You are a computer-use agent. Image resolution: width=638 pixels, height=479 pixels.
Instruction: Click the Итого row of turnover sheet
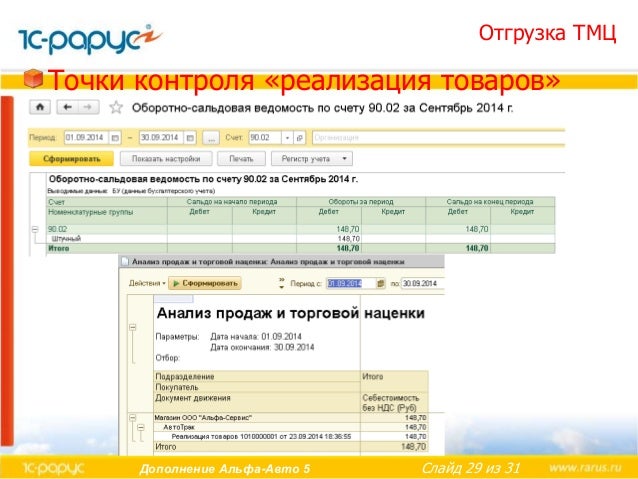point(301,248)
